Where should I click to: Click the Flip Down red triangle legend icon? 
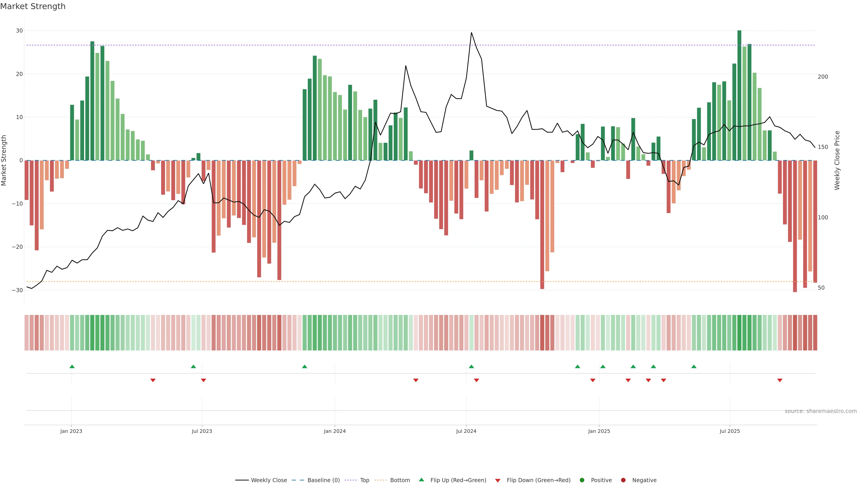(498, 480)
